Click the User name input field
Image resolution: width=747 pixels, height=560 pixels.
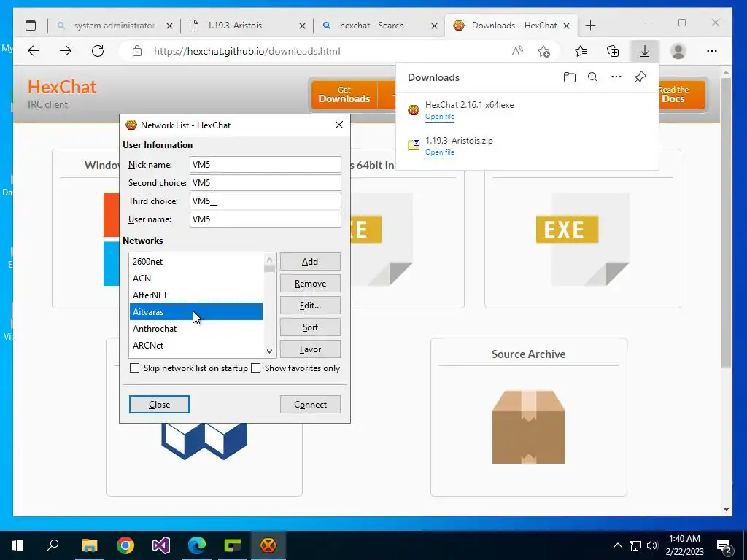tap(266, 219)
